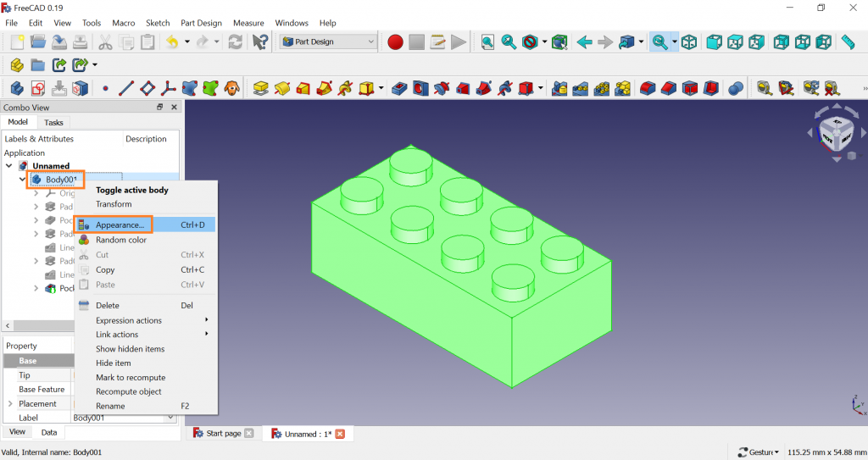Open the Sketch menu
Image resolution: width=868 pixels, height=460 pixels.
point(158,23)
